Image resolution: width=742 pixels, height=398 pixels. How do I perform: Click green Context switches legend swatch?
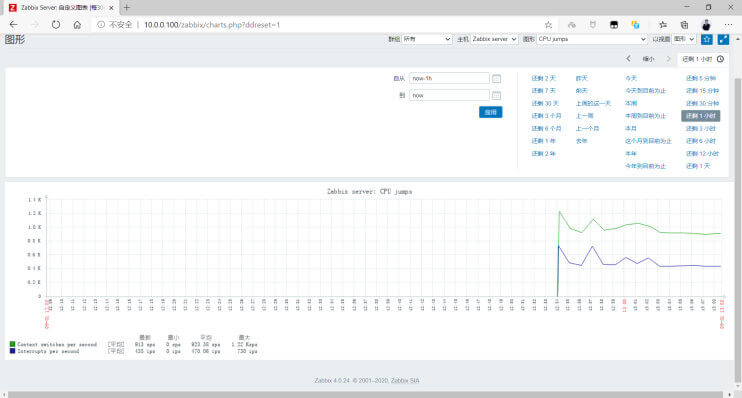click(12, 344)
